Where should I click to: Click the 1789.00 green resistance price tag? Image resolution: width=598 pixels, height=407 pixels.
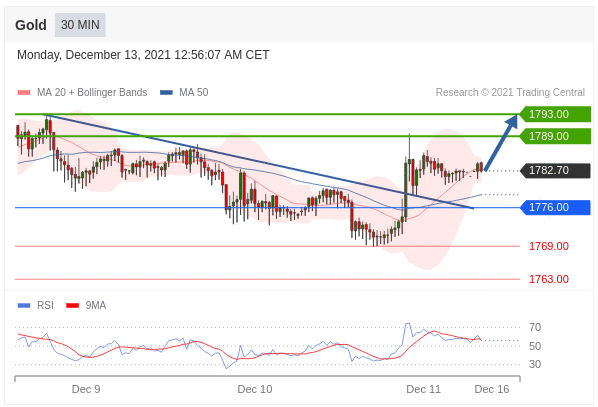(555, 136)
